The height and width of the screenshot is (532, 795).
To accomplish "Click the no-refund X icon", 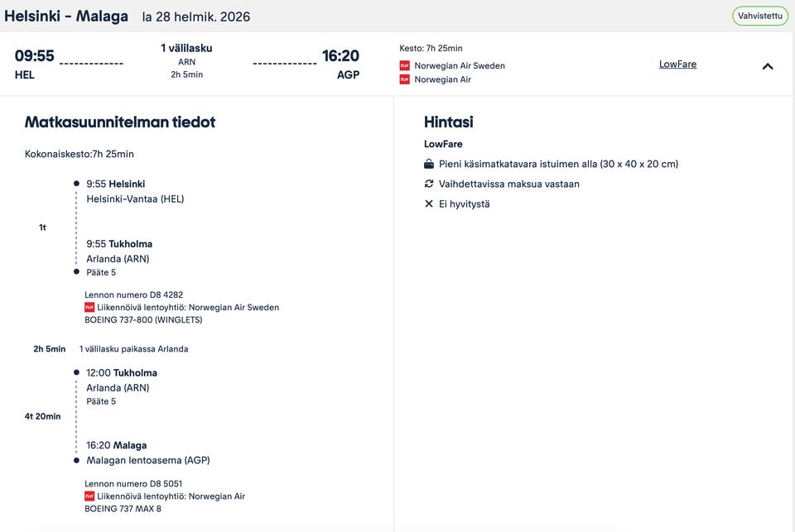I will coord(429,204).
